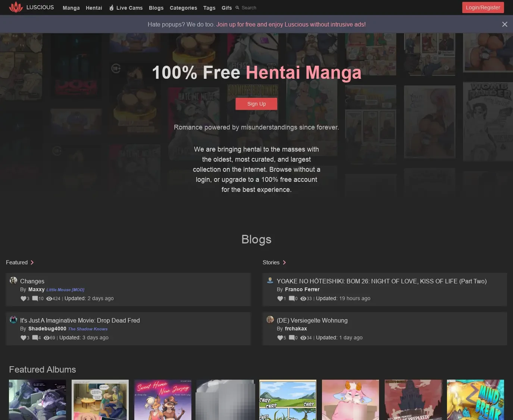Click avatar beside Drop Dead Fred post
This screenshot has width=513, height=420.
(13, 320)
